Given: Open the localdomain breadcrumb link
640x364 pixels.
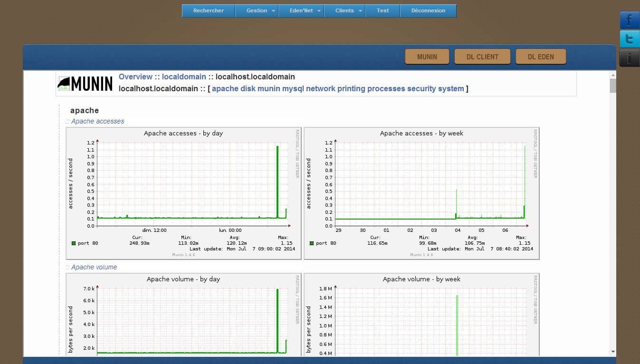Looking at the screenshot, I should coord(184,77).
